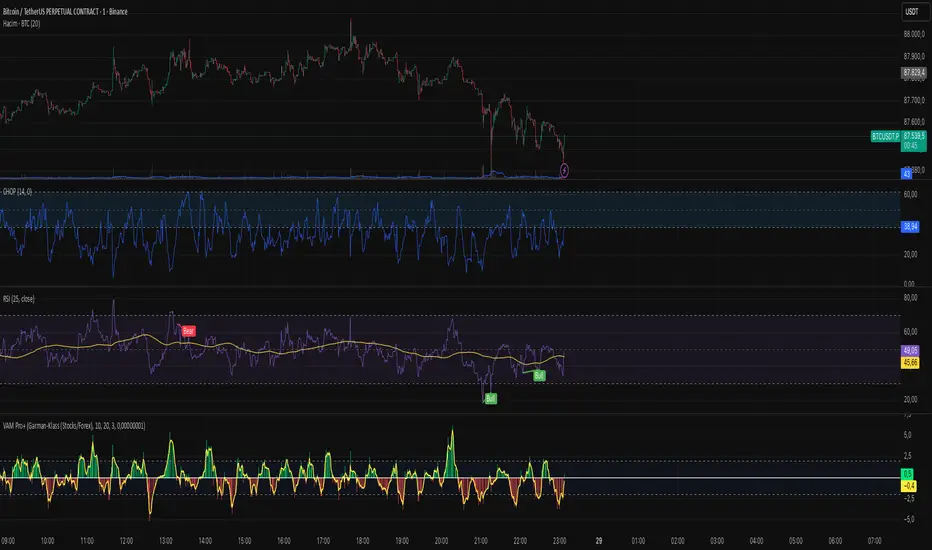This screenshot has width=932, height=550.
Task: Click the 29 date marker on time axis
Action: pos(599,541)
